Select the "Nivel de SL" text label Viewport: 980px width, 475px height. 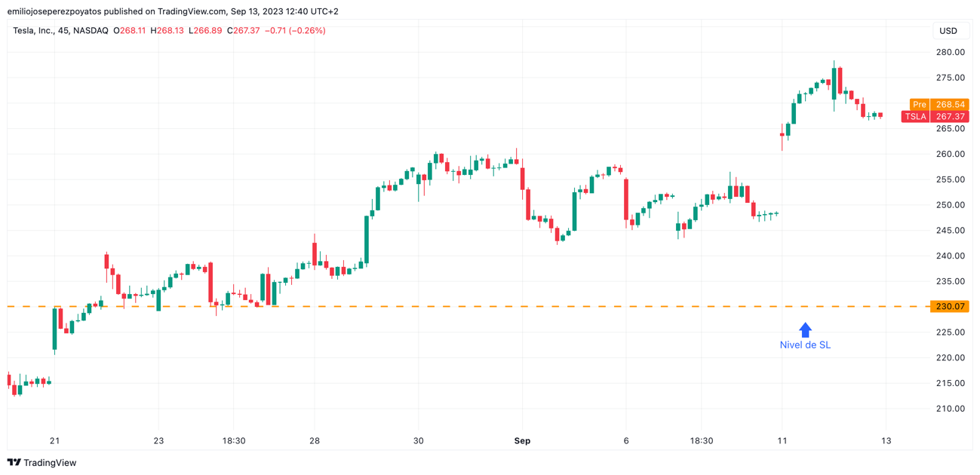805,345
